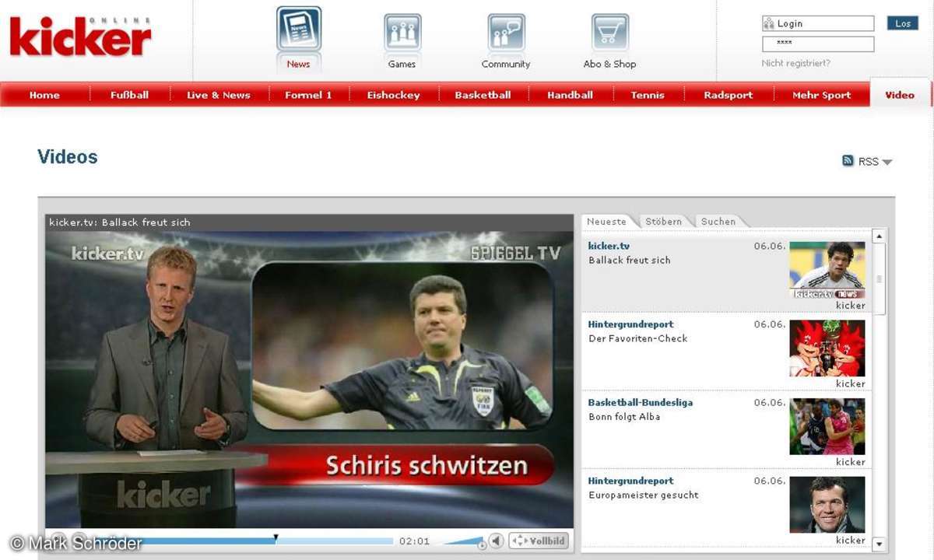
Task: Click the 02:01 time display
Action: tap(414, 541)
